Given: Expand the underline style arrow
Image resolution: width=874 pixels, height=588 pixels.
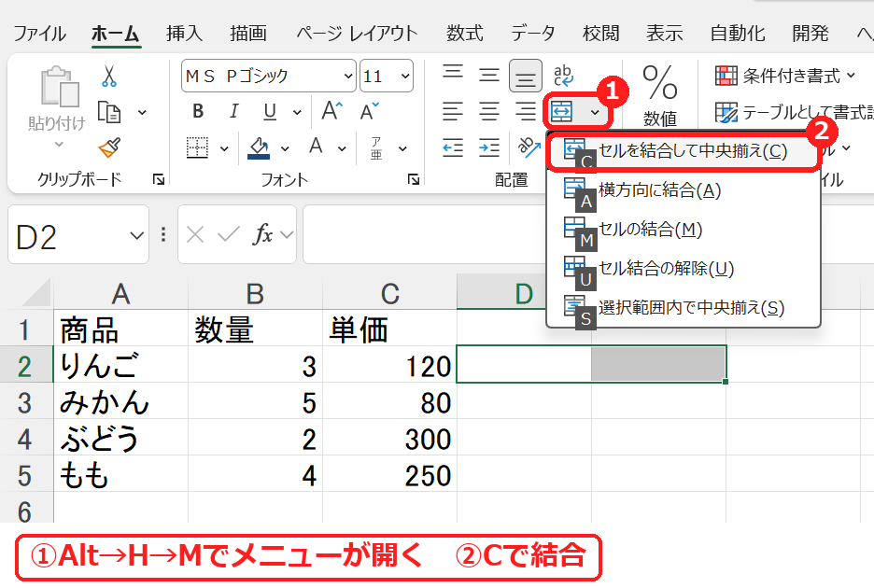Looking at the screenshot, I should pos(297,113).
